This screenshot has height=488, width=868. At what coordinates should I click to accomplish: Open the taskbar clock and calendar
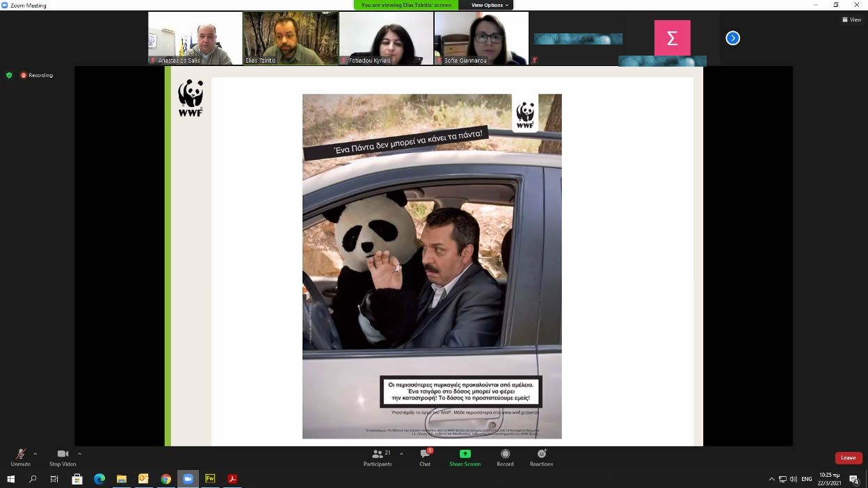coord(829,479)
